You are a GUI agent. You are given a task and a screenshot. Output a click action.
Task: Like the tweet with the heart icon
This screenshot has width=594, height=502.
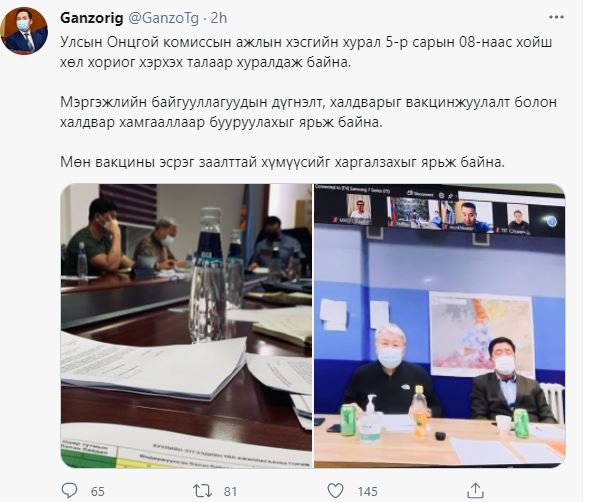[x=335, y=491]
